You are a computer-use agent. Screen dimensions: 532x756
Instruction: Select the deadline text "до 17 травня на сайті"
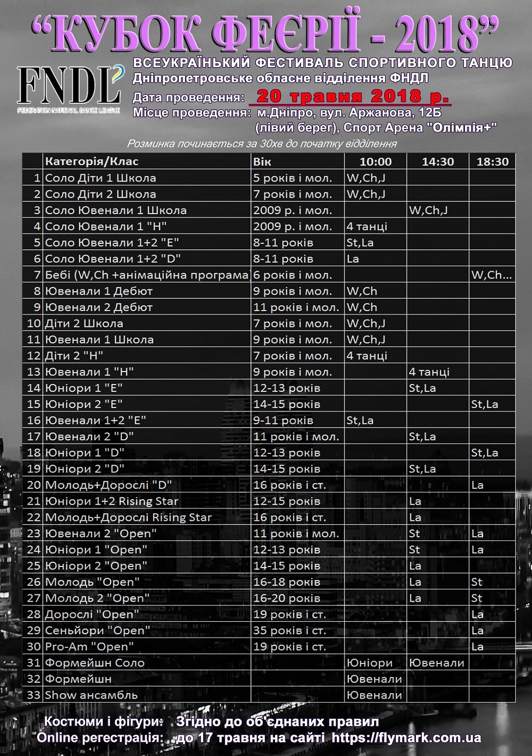coord(250,738)
